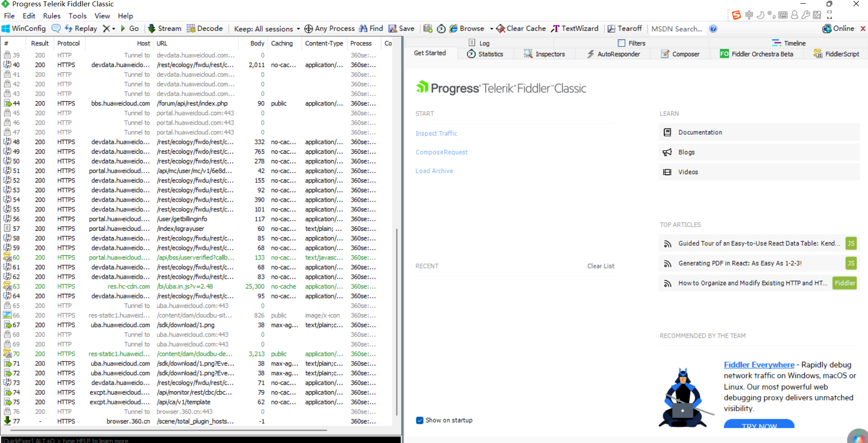Open the TextWizard tool
The width and height of the screenshot is (868, 443).
[575, 29]
